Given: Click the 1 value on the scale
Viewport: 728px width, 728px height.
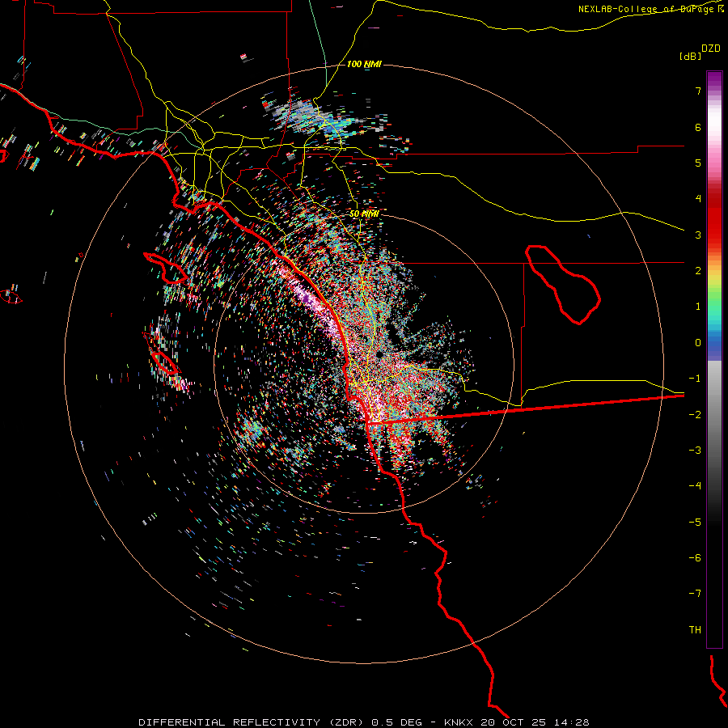Looking at the screenshot, I should pyautogui.click(x=698, y=307).
